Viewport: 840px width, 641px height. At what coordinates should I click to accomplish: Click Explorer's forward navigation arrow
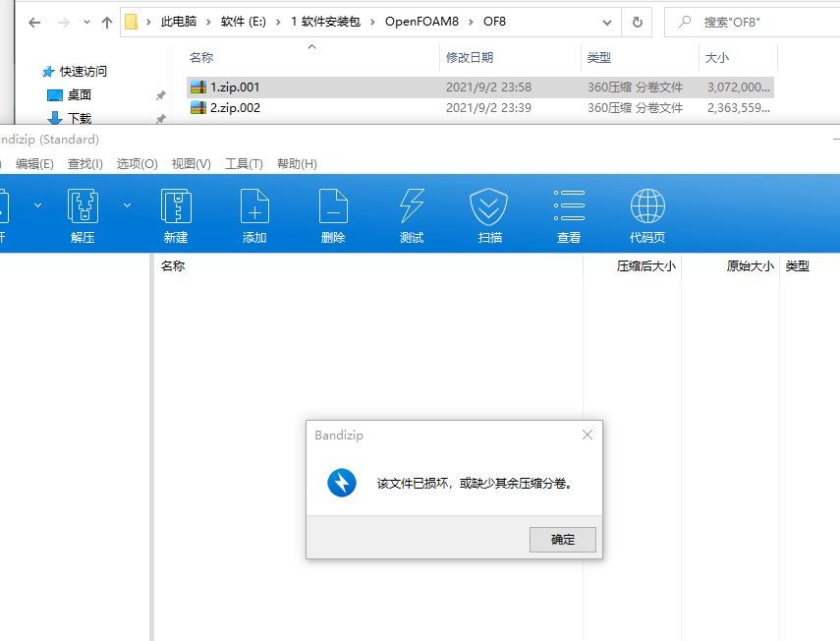pos(63,23)
